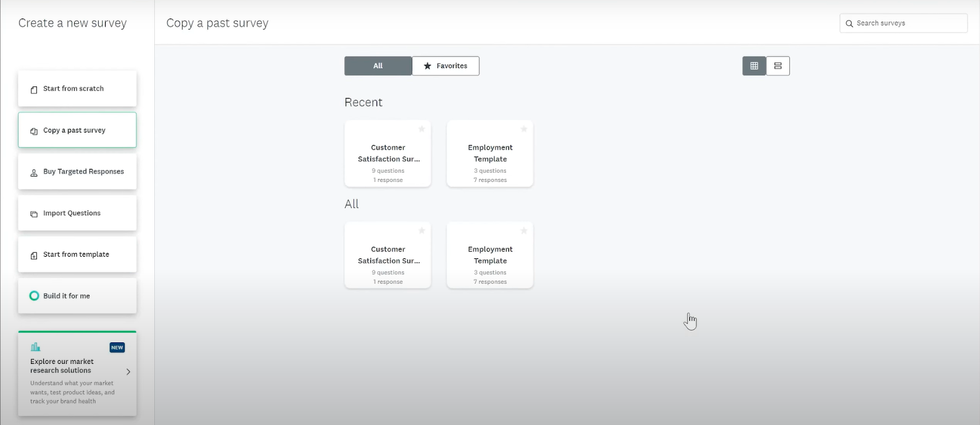Click the Recent section heading
Viewport: 980px width, 425px height.
(x=363, y=102)
